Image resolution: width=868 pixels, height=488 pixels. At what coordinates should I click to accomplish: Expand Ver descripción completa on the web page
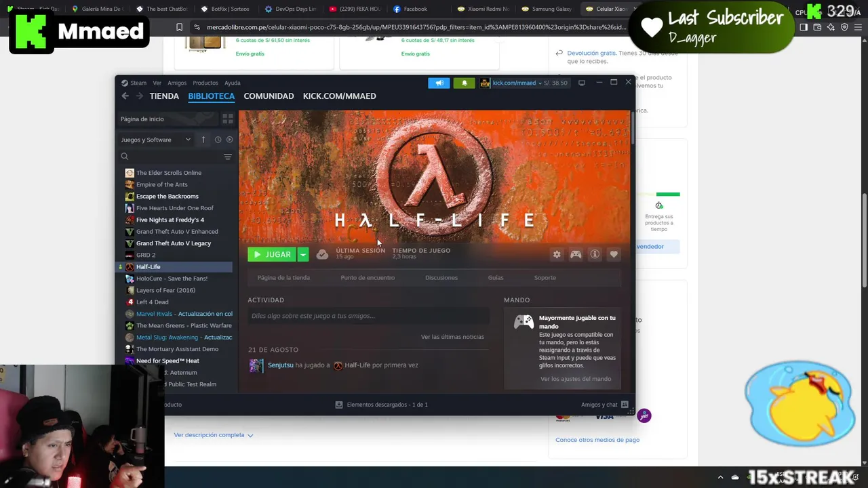(214, 435)
